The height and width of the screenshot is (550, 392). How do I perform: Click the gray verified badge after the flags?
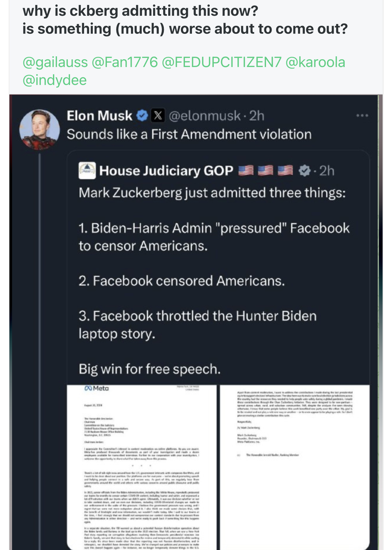coord(305,171)
